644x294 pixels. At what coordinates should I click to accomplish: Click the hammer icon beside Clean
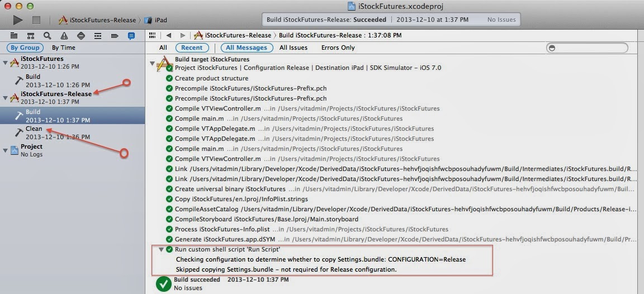(19, 132)
